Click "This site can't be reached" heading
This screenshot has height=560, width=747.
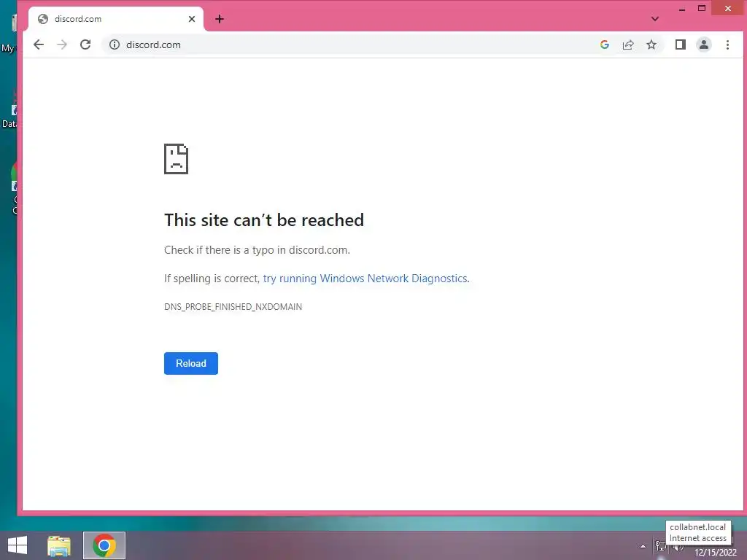point(264,220)
